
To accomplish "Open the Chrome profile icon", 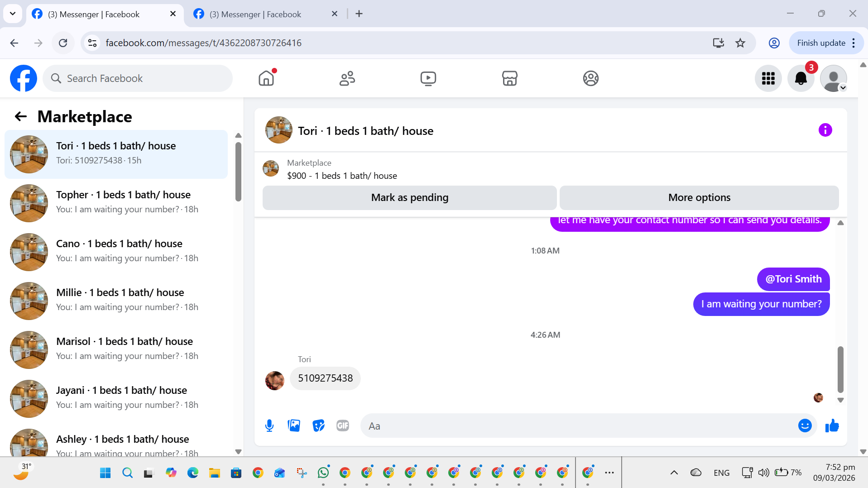I will 774,43.
